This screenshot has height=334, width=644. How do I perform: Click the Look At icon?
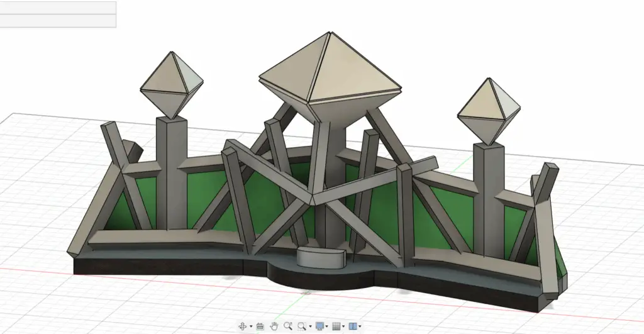260,326
